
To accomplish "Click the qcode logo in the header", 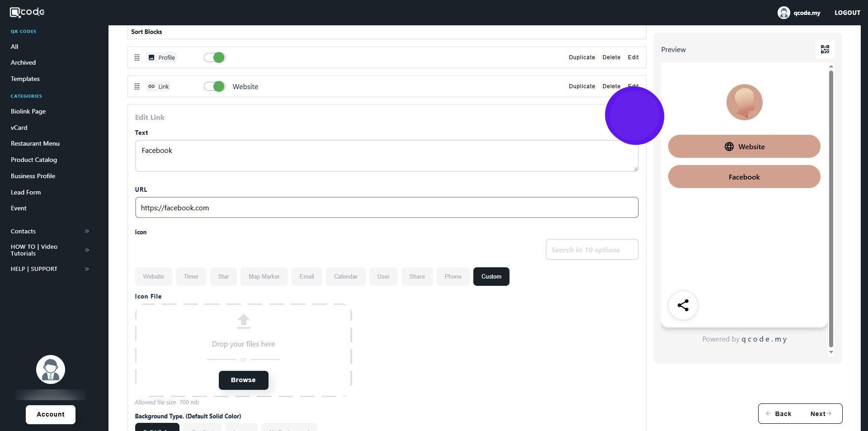I will pyautogui.click(x=27, y=12).
